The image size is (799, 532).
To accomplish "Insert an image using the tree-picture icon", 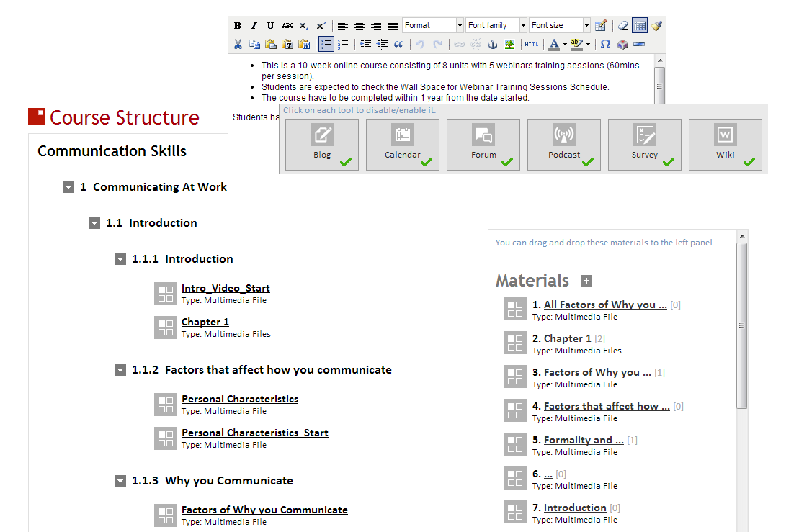I will [x=509, y=45].
